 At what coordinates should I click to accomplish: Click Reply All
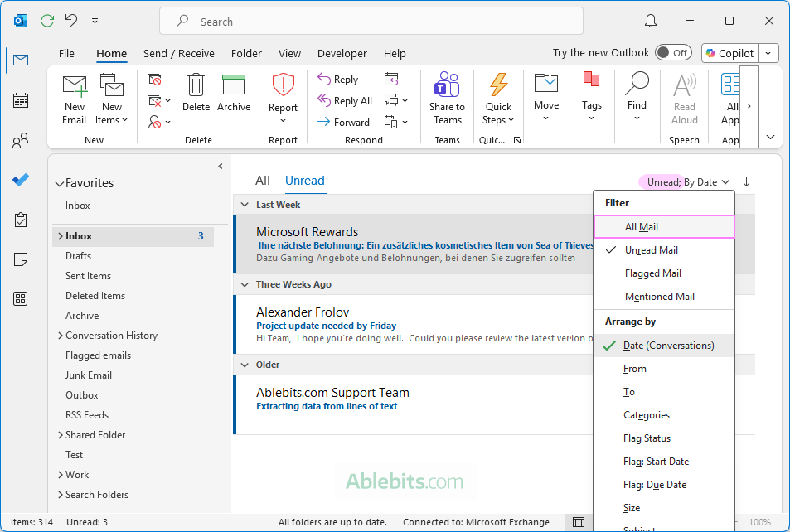(345, 101)
